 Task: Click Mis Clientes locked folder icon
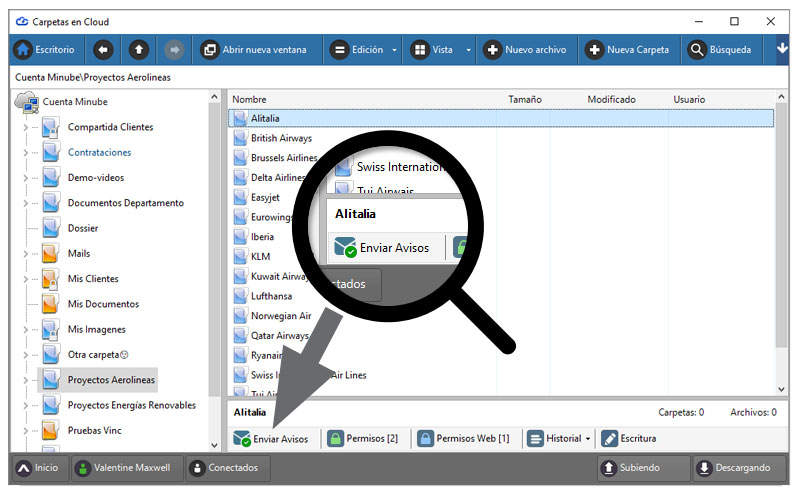[50, 279]
